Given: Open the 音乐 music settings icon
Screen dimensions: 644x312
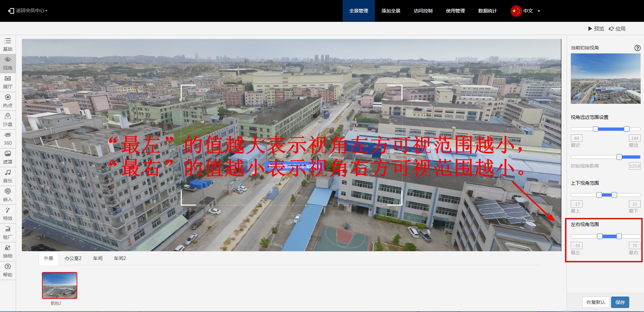Looking at the screenshot, I should [8, 176].
